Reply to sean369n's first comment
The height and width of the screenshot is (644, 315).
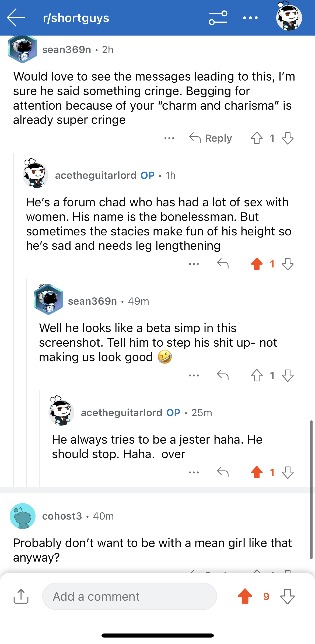211,138
